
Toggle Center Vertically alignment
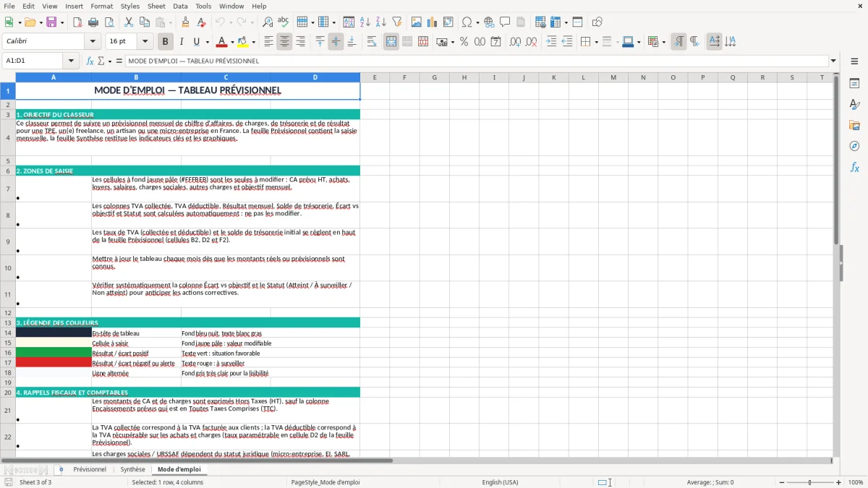coord(336,42)
